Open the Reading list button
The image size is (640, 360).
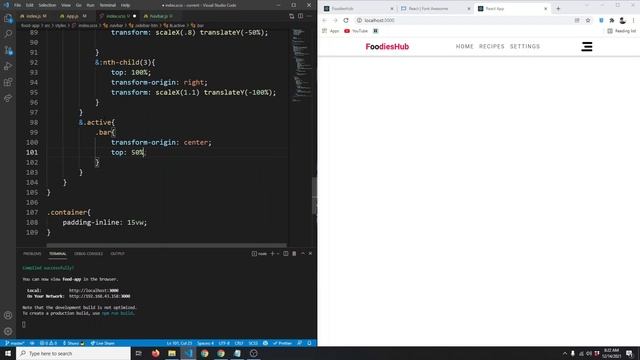tap(621, 31)
